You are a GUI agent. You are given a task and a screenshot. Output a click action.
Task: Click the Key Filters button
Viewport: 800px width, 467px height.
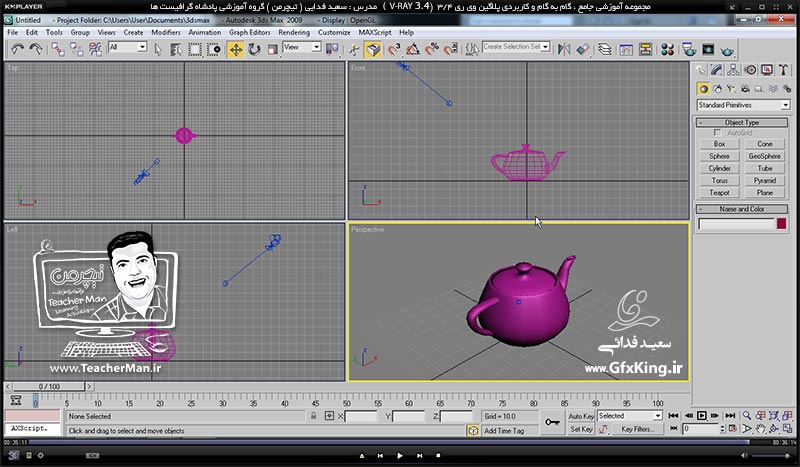click(x=638, y=429)
